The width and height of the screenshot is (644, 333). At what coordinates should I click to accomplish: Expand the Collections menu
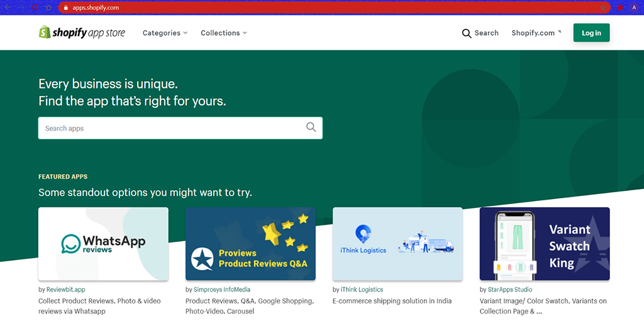223,33
